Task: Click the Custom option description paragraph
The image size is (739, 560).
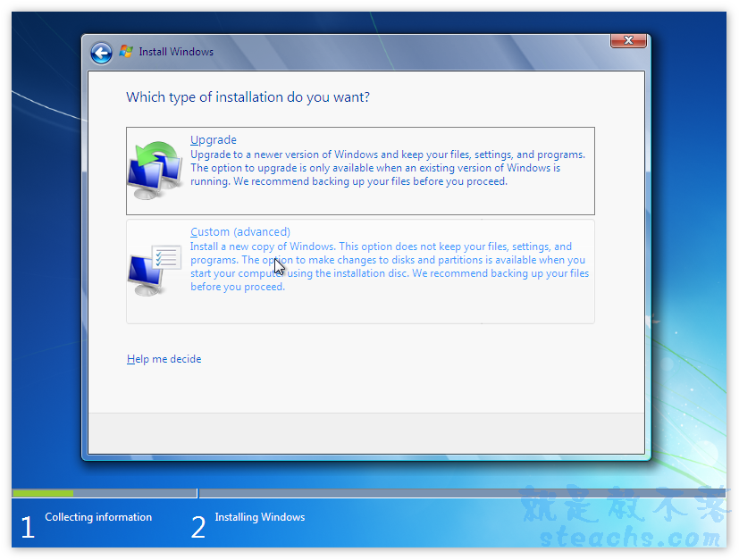Action: point(390,266)
